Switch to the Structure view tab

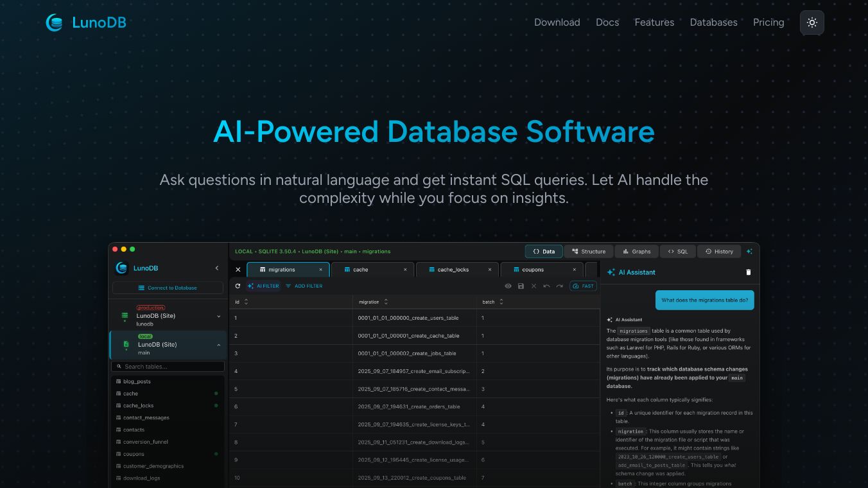coord(588,252)
